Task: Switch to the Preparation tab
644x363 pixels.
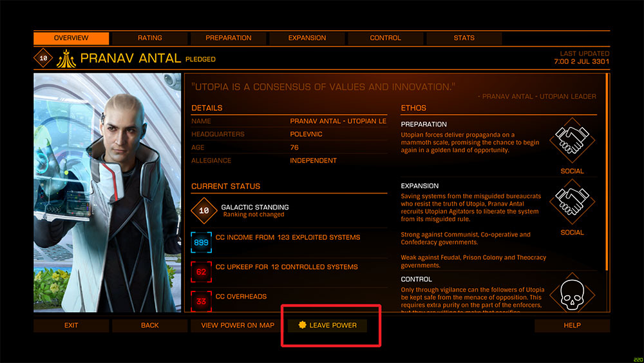Action: click(229, 38)
